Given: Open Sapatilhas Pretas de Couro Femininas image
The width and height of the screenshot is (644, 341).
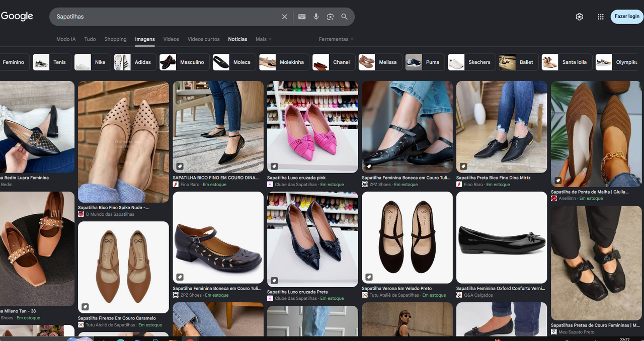Looking at the screenshot, I should 596,263.
